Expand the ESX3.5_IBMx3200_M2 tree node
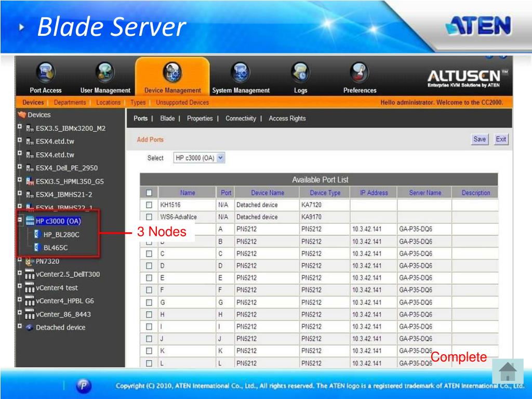Image resolution: width=532 pixels, height=399 pixels. click(x=20, y=127)
